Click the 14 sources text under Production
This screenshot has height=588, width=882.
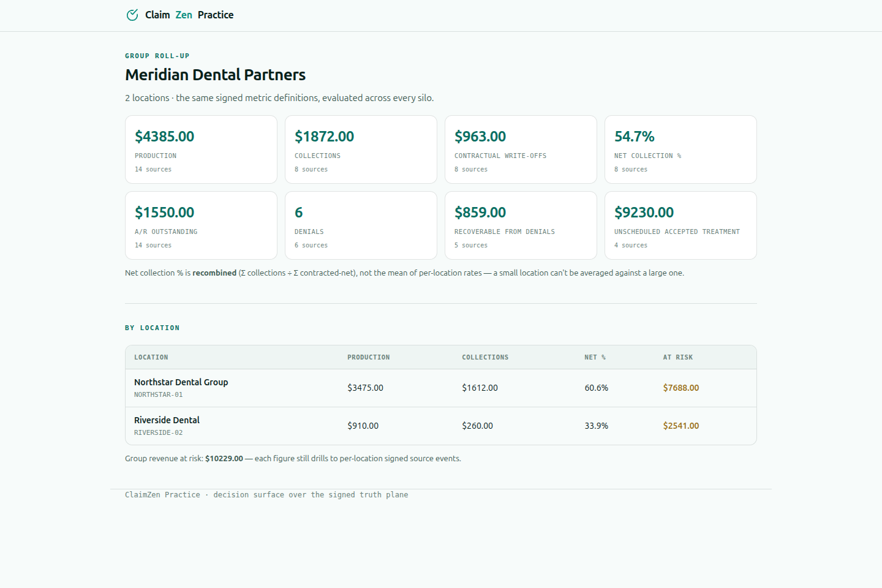[153, 169]
